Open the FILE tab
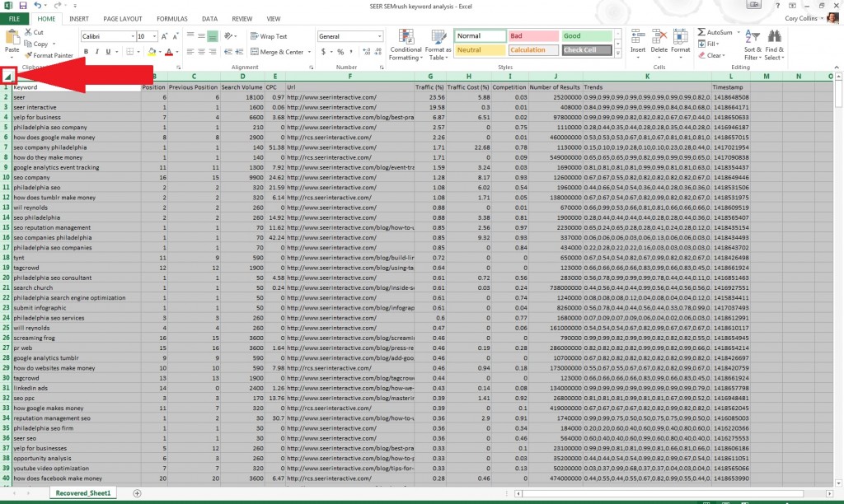844x504 pixels. [x=14, y=19]
